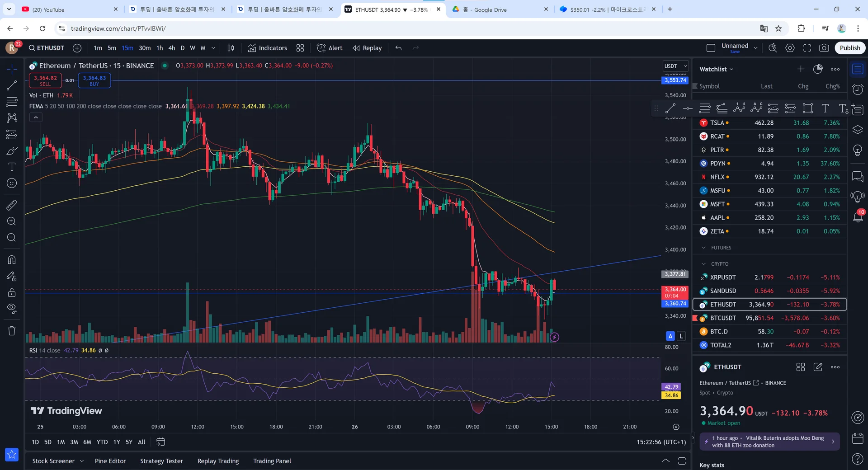Click the 3,364.82 SELL button
868x470 pixels.
click(45, 80)
